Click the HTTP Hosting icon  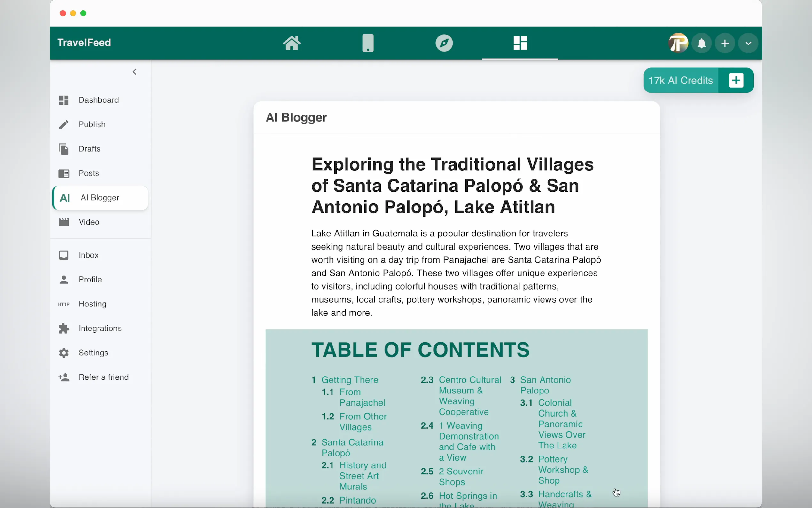(x=64, y=304)
